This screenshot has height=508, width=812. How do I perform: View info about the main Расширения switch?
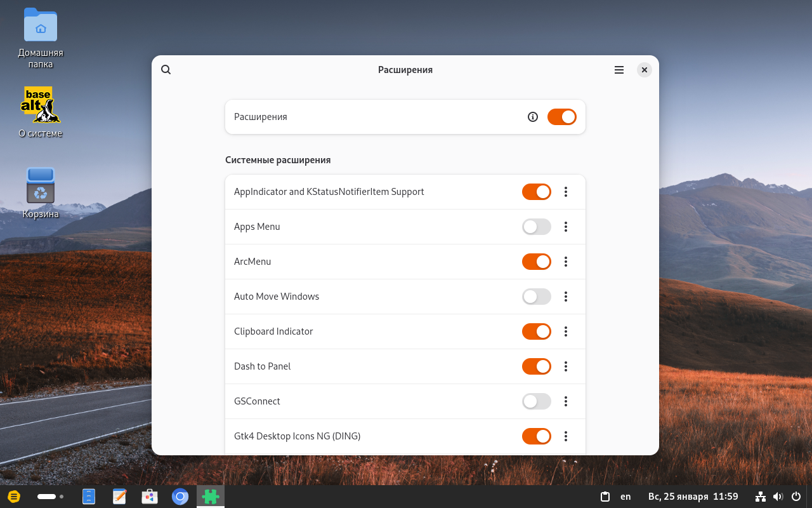pos(533,117)
